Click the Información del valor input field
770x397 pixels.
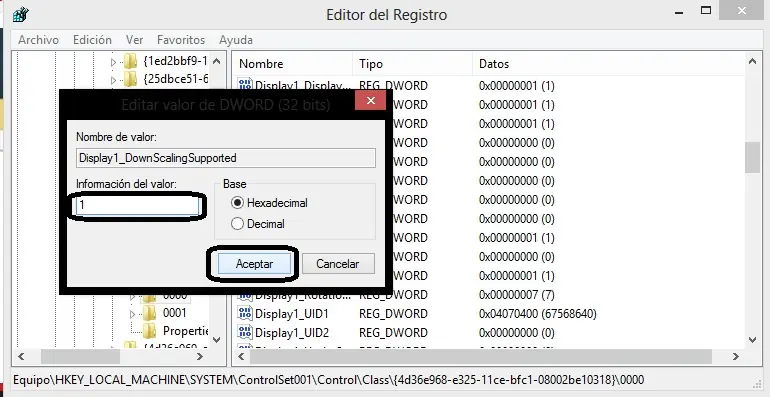[137, 205]
